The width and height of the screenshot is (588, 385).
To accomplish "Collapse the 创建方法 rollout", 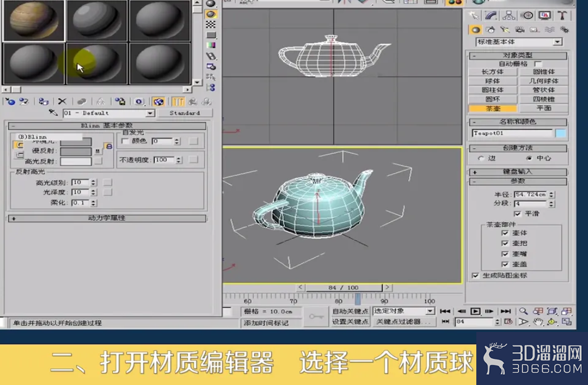I will point(518,148).
